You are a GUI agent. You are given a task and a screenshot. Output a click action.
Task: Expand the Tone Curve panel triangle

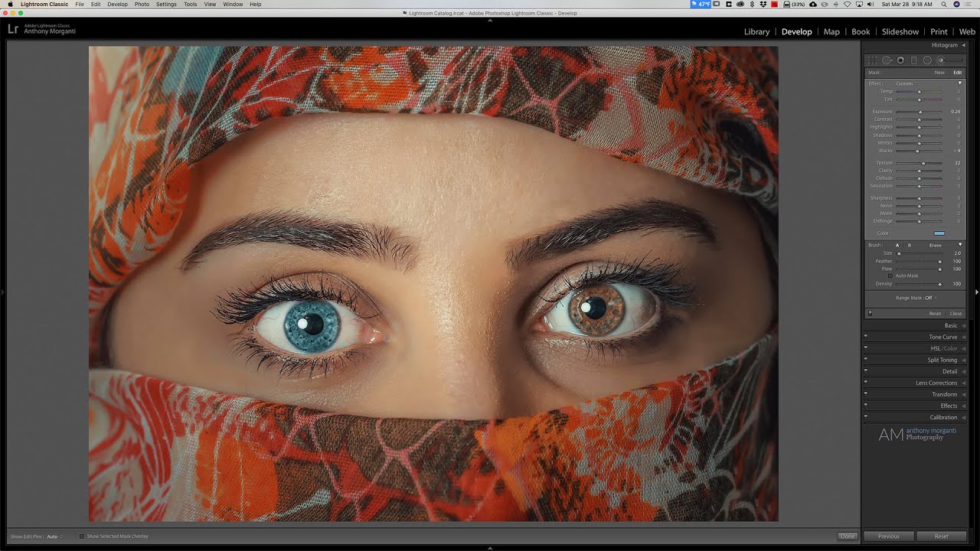[964, 337]
